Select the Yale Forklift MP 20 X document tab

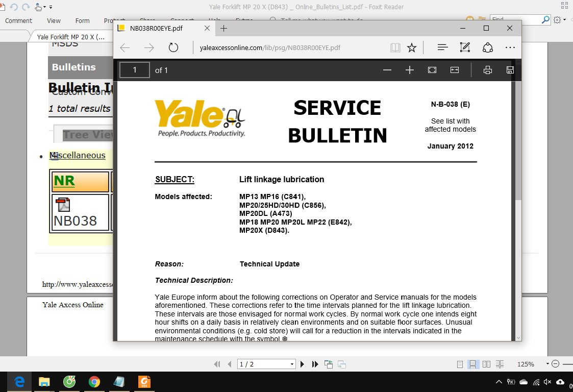point(70,37)
